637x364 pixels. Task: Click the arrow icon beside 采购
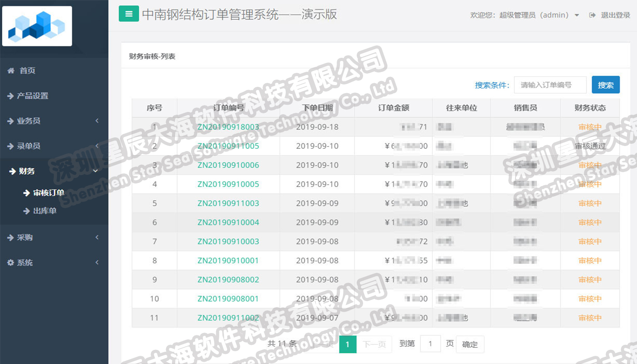point(10,238)
